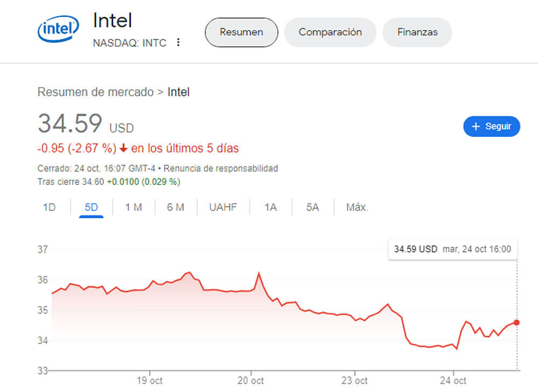This screenshot has width=538, height=392.
Task: Open the Finanzas tab
Action: point(417,32)
